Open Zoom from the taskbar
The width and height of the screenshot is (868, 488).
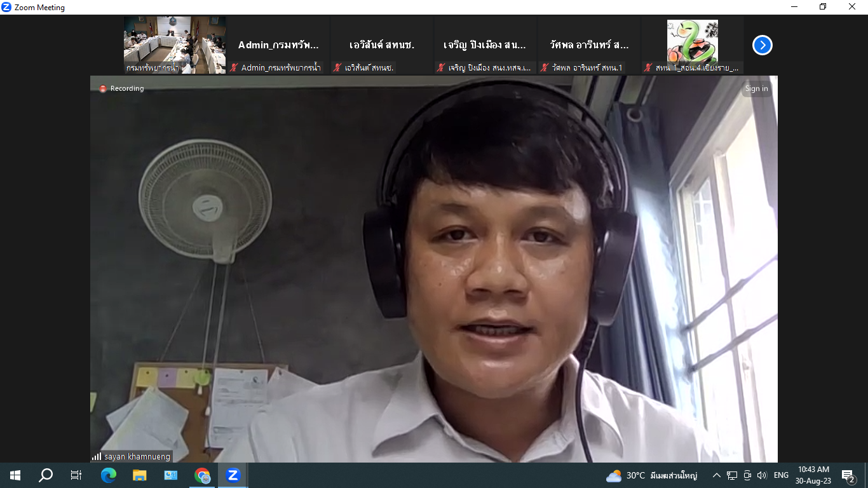pos(233,475)
